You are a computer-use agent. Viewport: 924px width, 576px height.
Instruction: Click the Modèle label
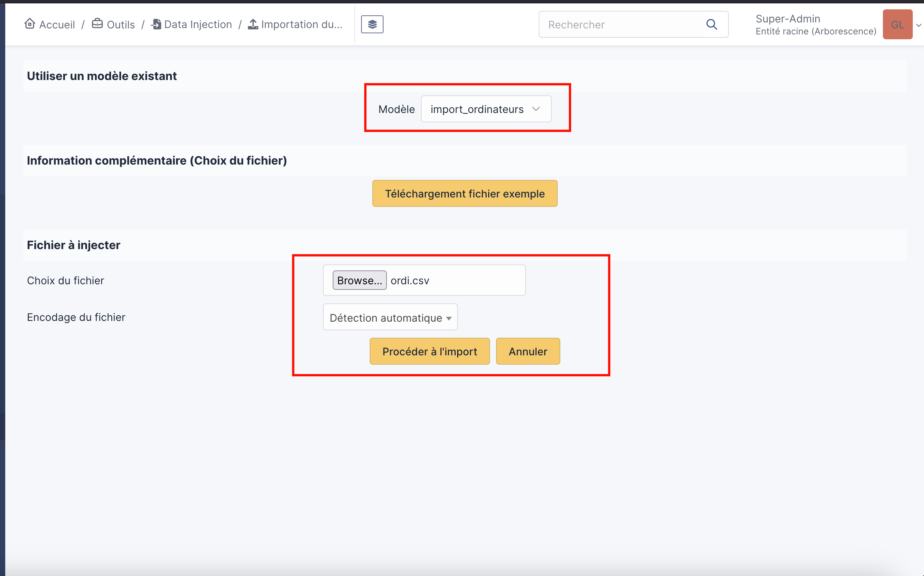pos(396,109)
